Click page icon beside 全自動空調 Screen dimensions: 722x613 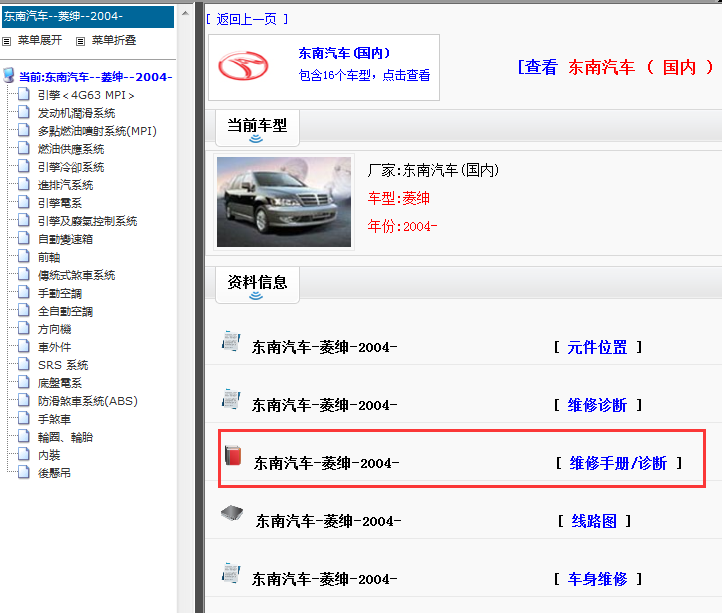click(x=24, y=310)
